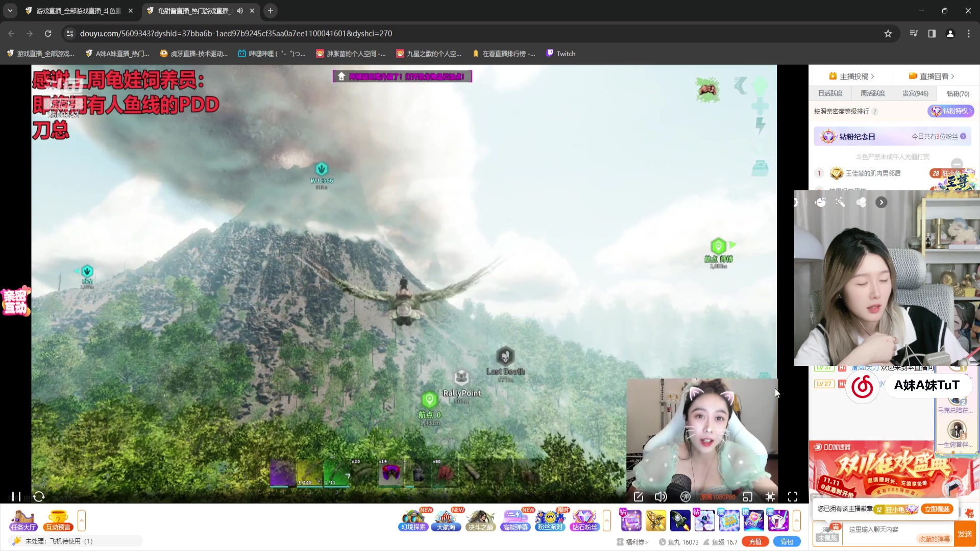Open 收藏的弹幕 saved danmaku

[x=935, y=539]
